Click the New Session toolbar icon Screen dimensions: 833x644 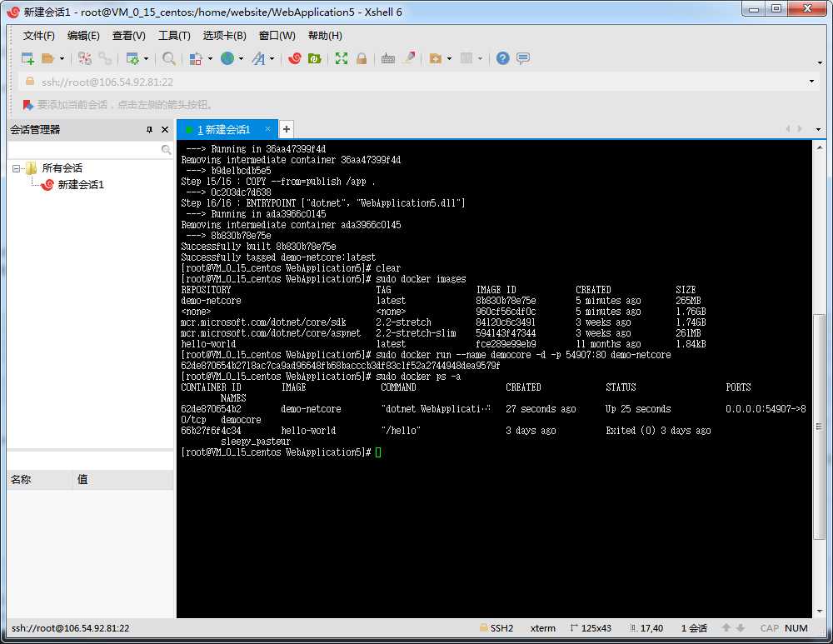click(x=27, y=58)
